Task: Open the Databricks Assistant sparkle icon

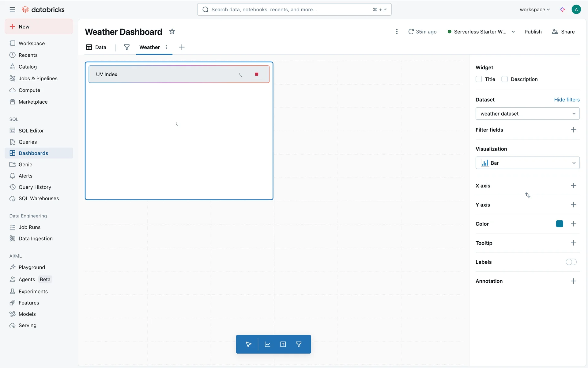Action: tap(562, 10)
